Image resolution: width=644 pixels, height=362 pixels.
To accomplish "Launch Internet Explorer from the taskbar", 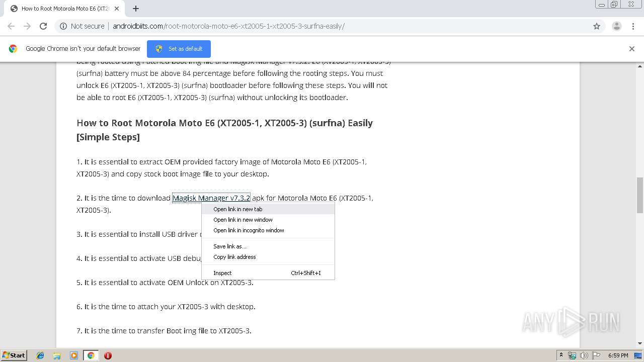I will pos(40,355).
